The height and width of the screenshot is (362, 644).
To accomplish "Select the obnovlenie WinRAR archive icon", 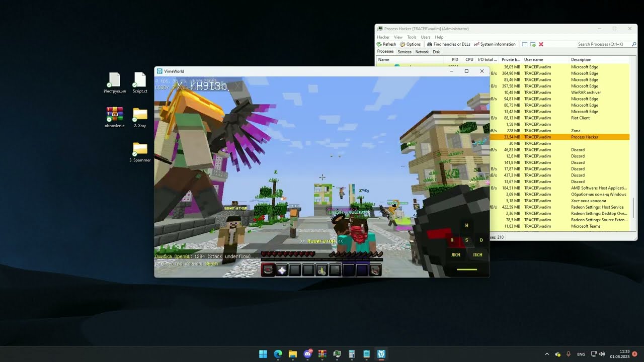I will [x=115, y=118].
